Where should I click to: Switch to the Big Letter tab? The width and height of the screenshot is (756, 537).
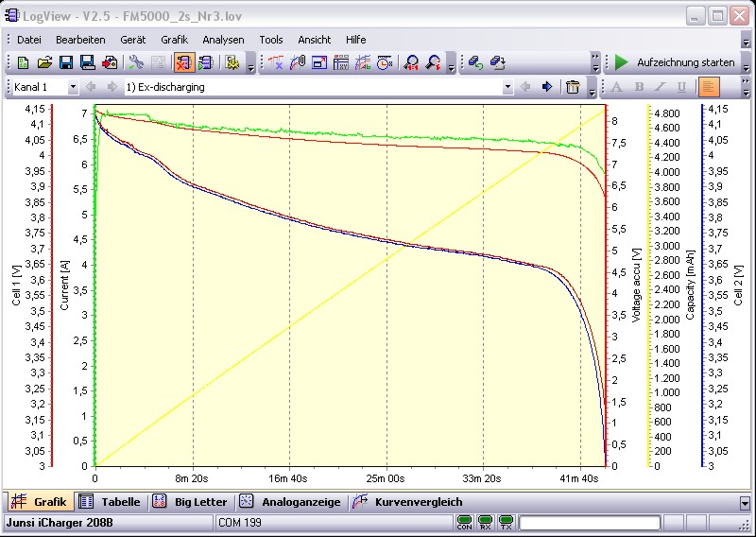tap(190, 502)
